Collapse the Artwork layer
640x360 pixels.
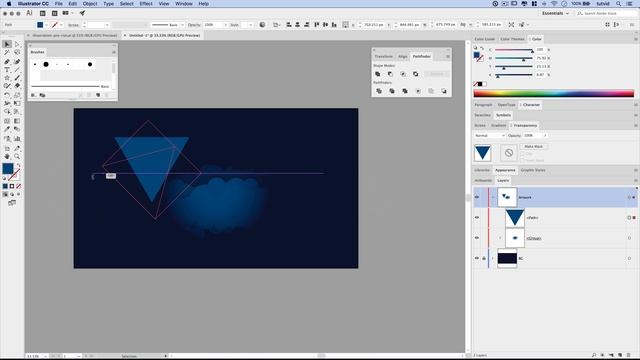point(493,197)
